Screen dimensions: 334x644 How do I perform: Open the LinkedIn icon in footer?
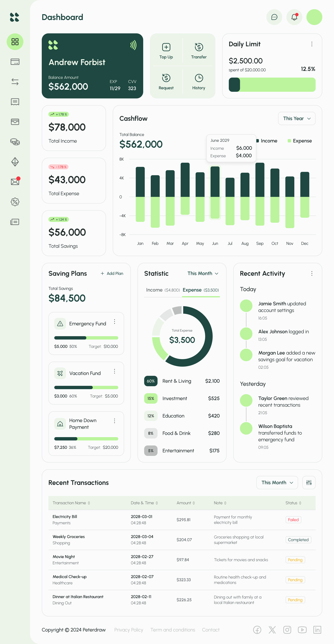click(x=317, y=630)
